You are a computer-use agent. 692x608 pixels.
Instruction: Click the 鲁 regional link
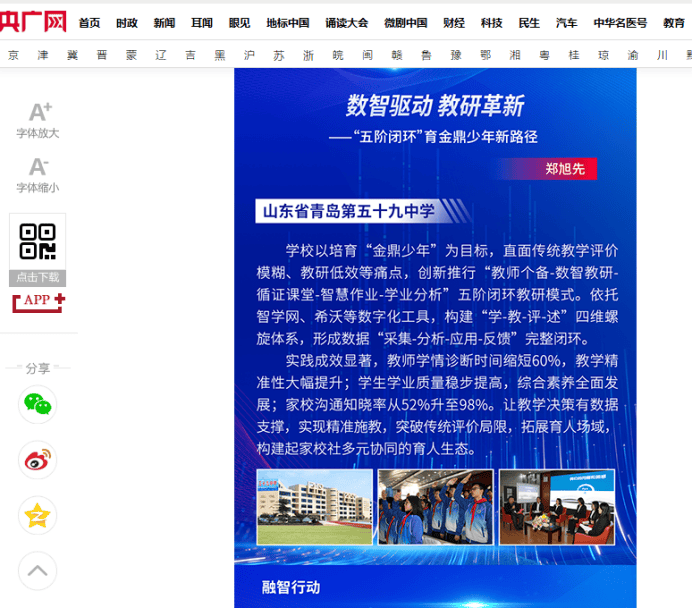click(x=426, y=56)
